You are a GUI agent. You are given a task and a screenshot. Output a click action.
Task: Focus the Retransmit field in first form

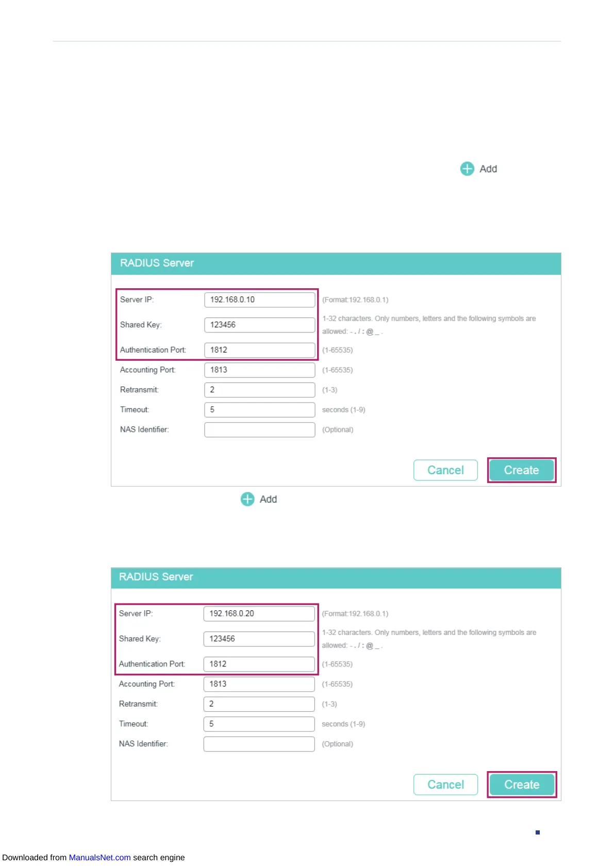click(x=259, y=390)
